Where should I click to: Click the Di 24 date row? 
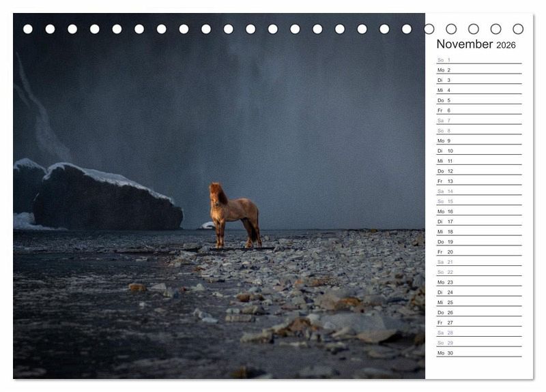point(478,292)
